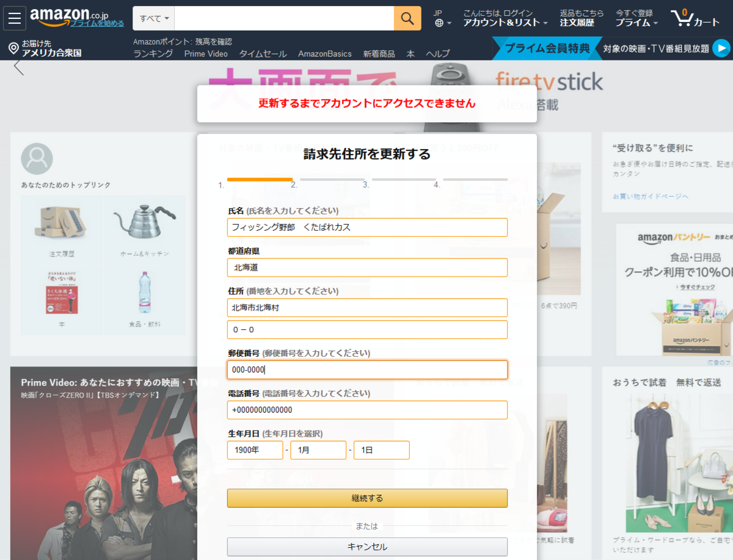733x560 pixels.
Task: Click the カート label text
Action: (707, 23)
